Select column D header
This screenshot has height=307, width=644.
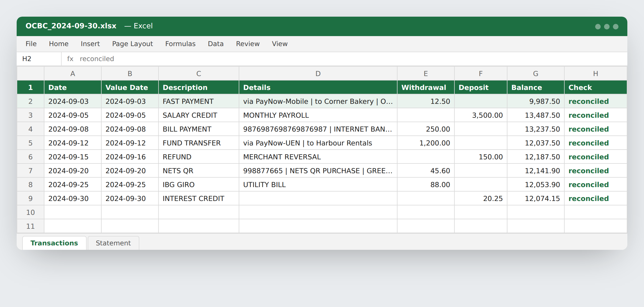tap(318, 74)
